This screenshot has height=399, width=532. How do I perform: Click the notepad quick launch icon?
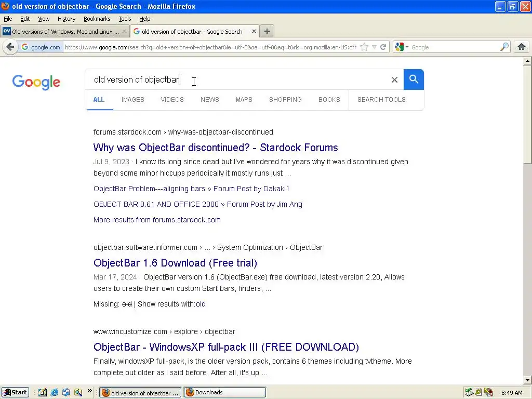[43, 392]
